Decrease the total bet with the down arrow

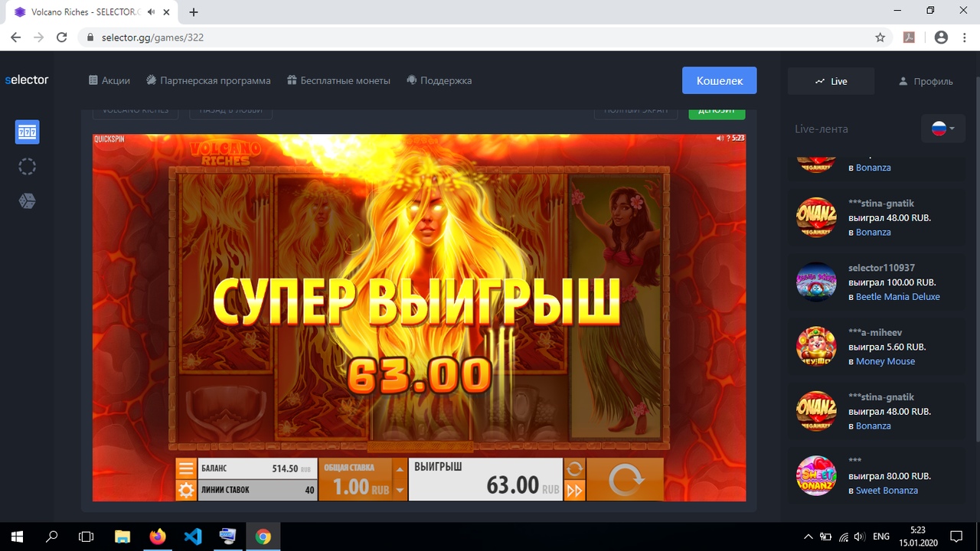(x=400, y=490)
